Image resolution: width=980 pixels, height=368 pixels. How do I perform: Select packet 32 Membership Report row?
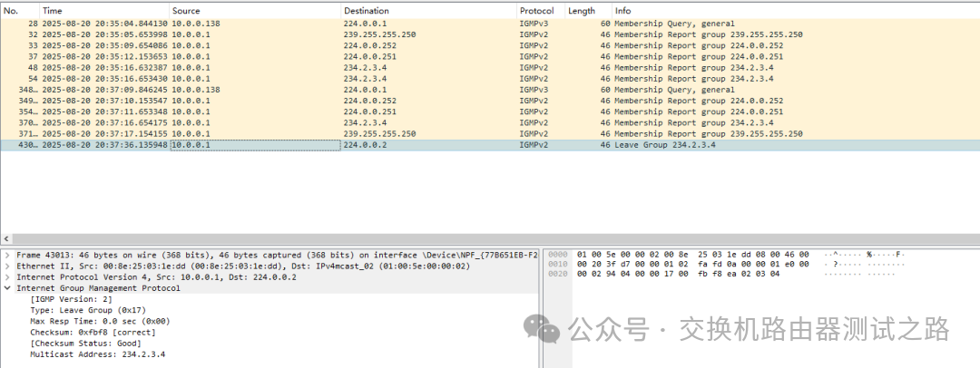[x=363, y=34]
